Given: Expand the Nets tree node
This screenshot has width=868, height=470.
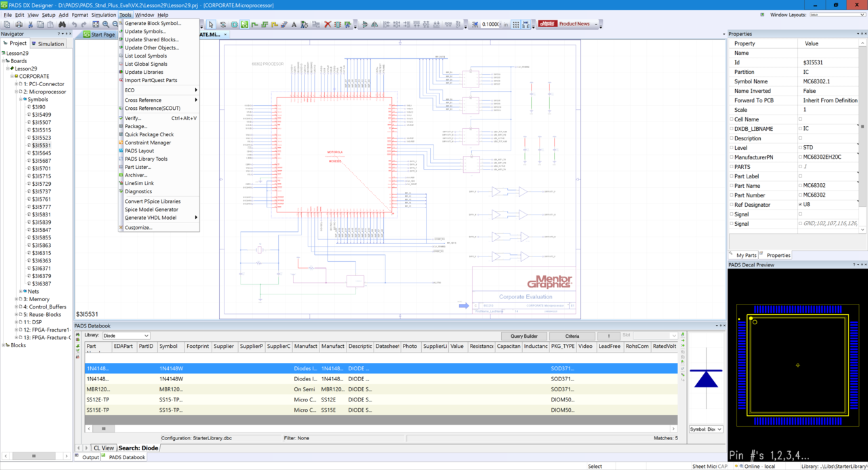Looking at the screenshot, I should point(20,292).
